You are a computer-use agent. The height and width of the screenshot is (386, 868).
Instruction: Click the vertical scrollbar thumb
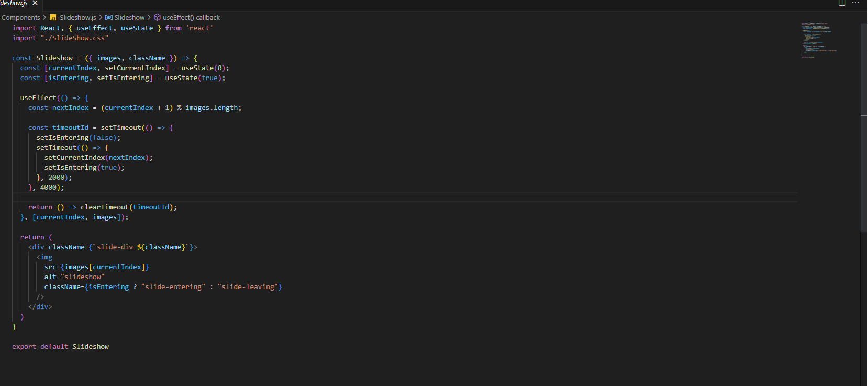coord(864,127)
